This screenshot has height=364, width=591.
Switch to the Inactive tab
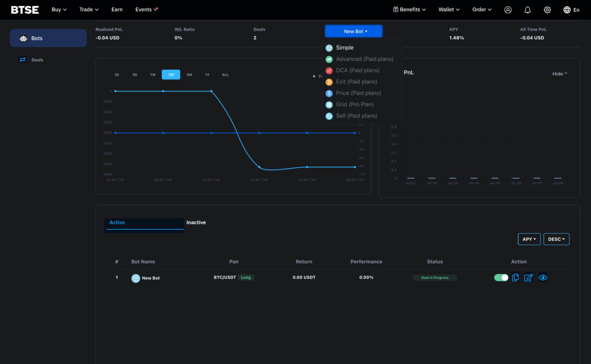click(196, 222)
